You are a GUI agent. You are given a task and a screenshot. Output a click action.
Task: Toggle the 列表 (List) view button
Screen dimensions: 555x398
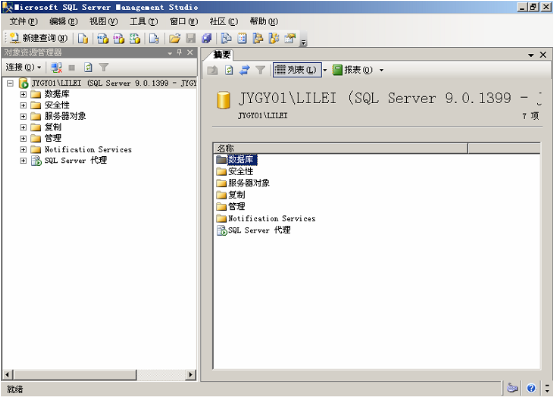(x=297, y=70)
